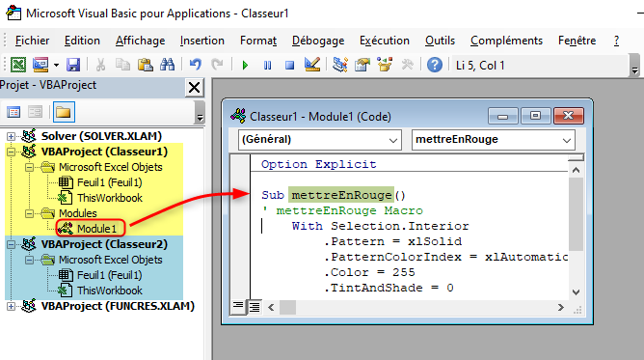
Task: Select Solver (SOLVER.XLAM) project name
Action: tap(101, 136)
